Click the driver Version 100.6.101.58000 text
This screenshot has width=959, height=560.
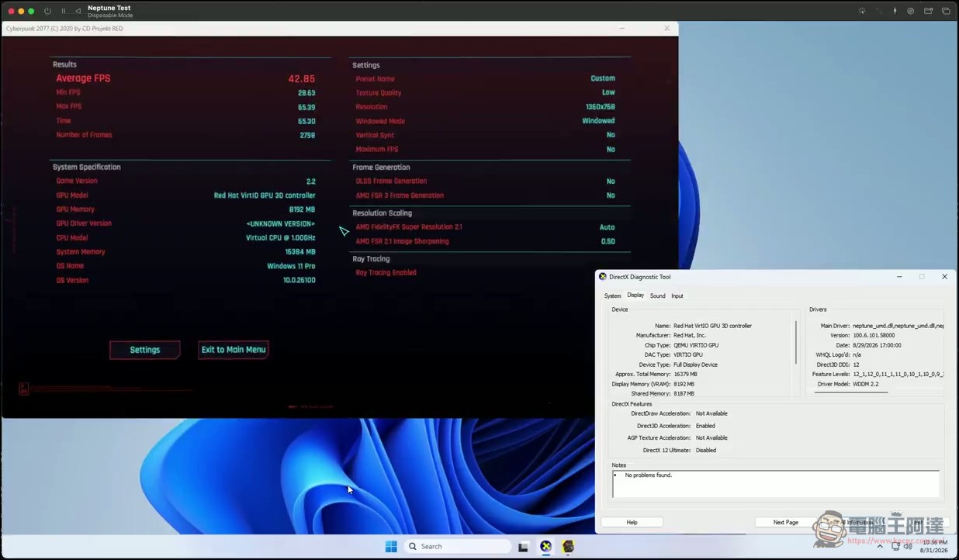[x=874, y=336]
